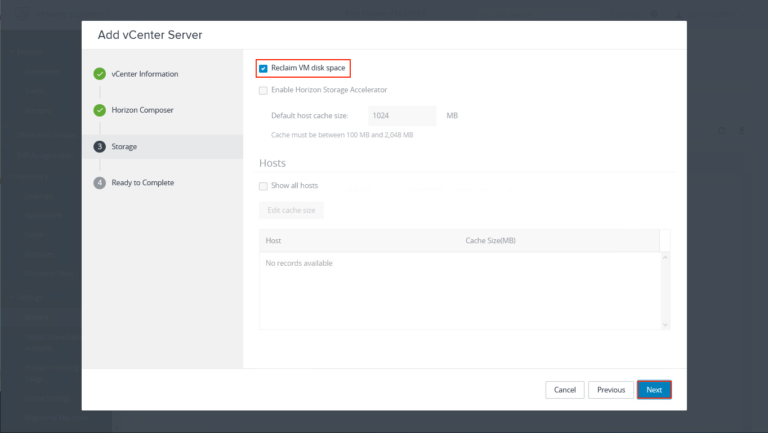Enable Horizon Storage Accelerator checkbox
The image size is (768, 433).
tap(263, 91)
